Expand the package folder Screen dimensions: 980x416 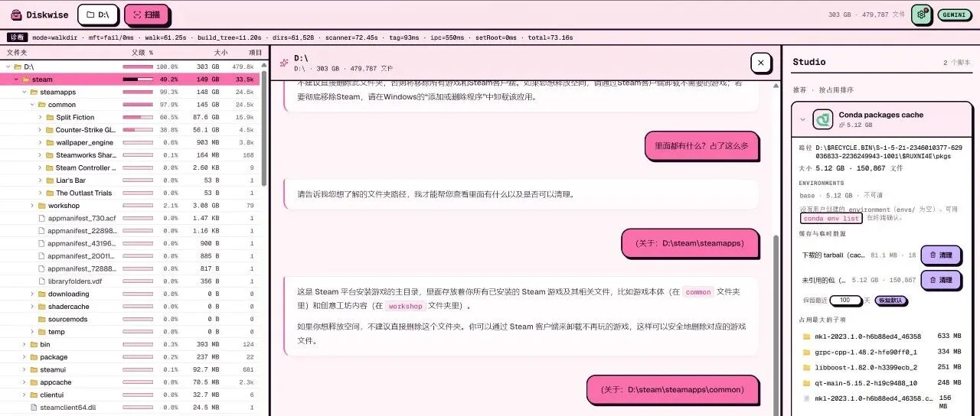[x=24, y=356]
